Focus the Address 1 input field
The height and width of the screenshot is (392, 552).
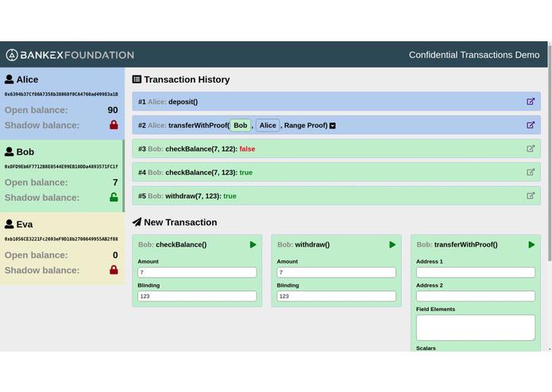[476, 272]
